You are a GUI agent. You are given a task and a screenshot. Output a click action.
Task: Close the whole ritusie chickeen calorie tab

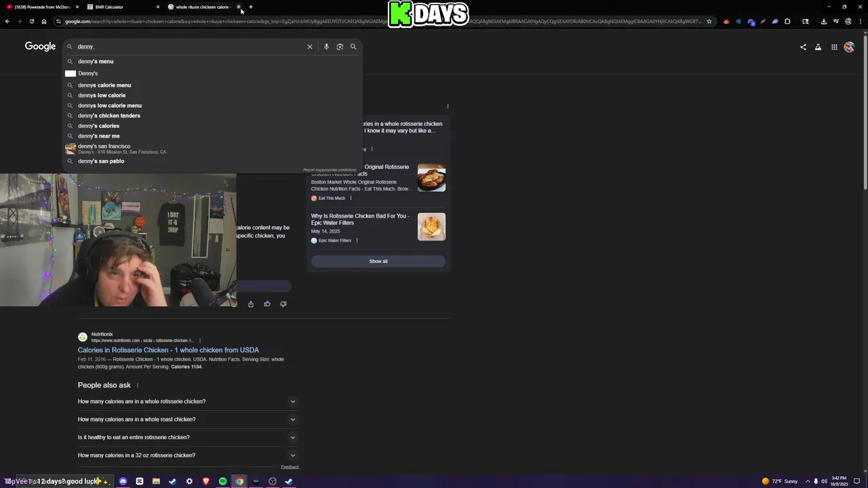point(239,7)
